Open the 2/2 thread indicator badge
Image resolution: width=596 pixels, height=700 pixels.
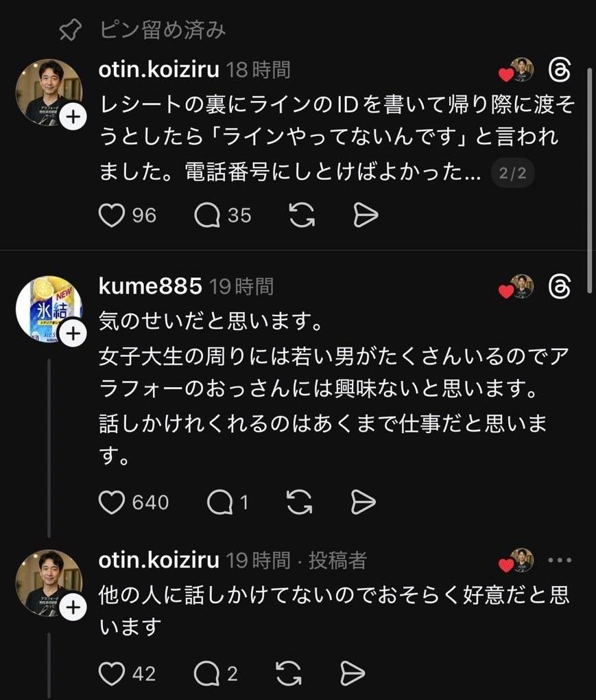tap(512, 174)
